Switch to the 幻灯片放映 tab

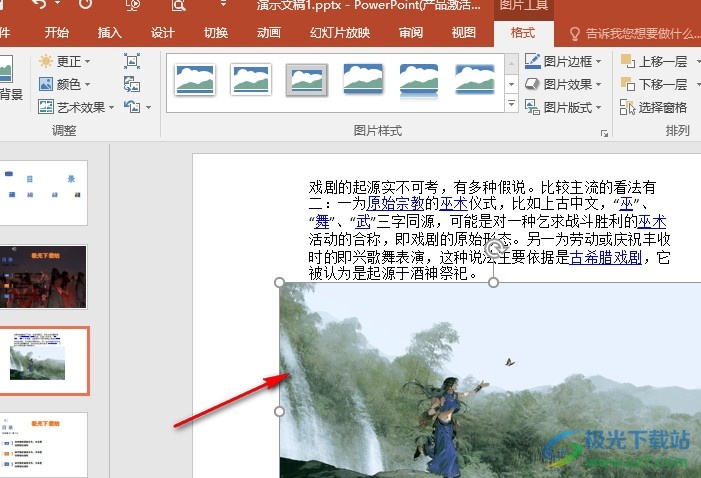point(340,33)
